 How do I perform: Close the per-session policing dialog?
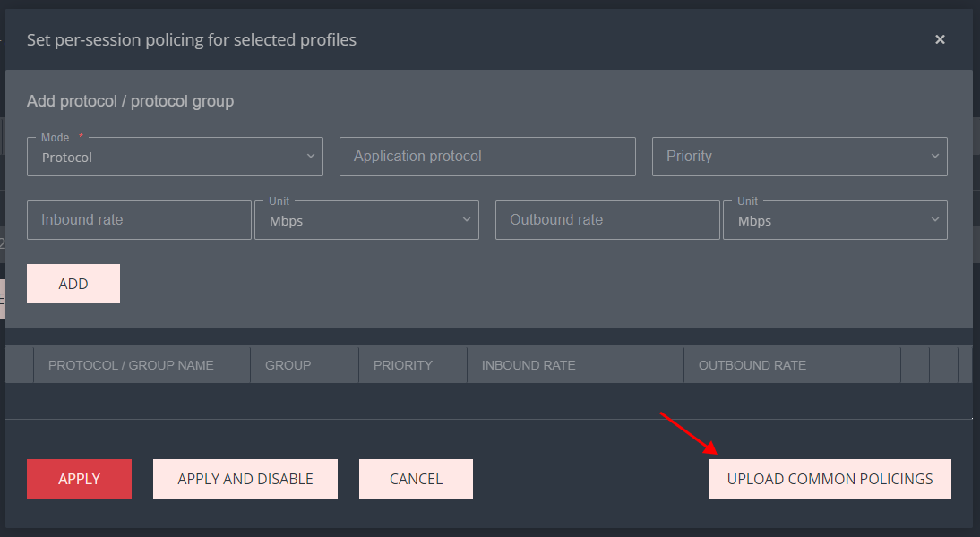pos(940,39)
